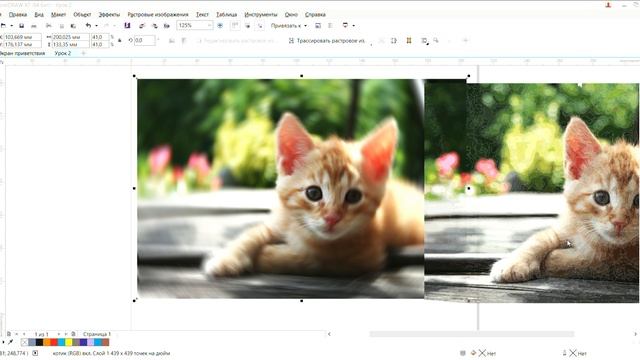Click the crop bitmap icon
The height and width of the screenshot is (360, 640).
(394, 40)
